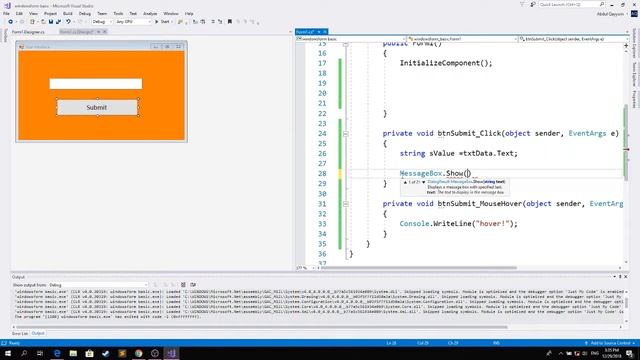This screenshot has width=640, height=360.
Task: Click the Output panel horizontal scrollbar
Action: [261, 327]
